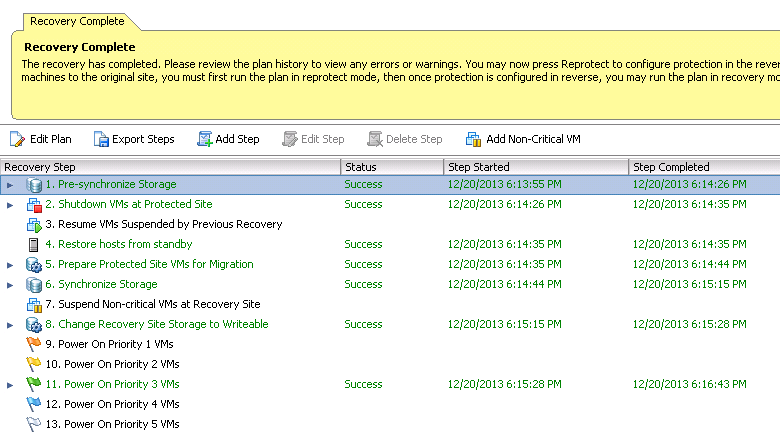This screenshot has height=432, width=780.
Task: Switch to the Recovery Complete tab
Action: pyautogui.click(x=77, y=21)
